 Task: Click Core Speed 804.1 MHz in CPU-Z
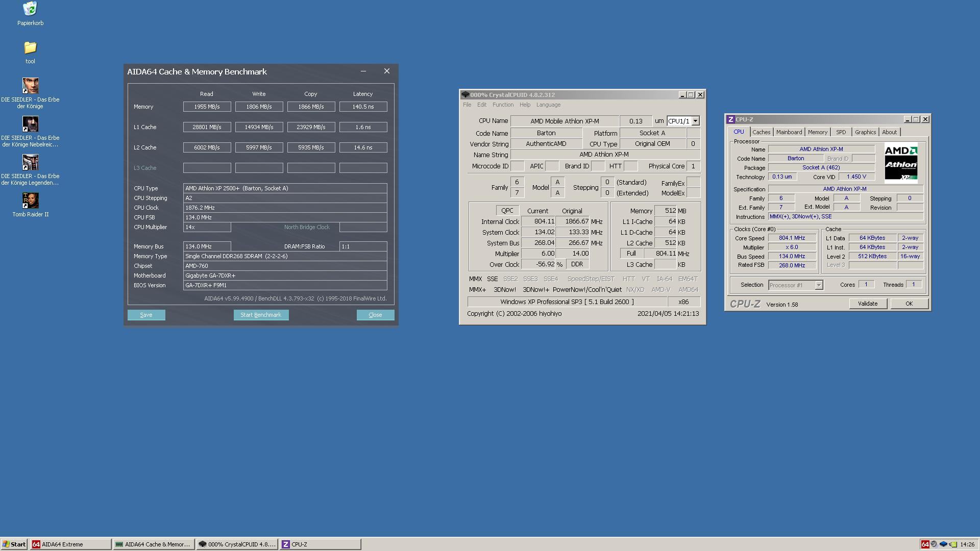[x=792, y=238]
